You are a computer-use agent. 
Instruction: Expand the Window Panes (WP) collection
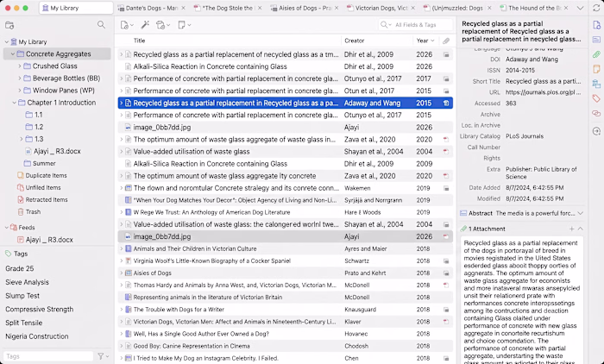click(20, 91)
